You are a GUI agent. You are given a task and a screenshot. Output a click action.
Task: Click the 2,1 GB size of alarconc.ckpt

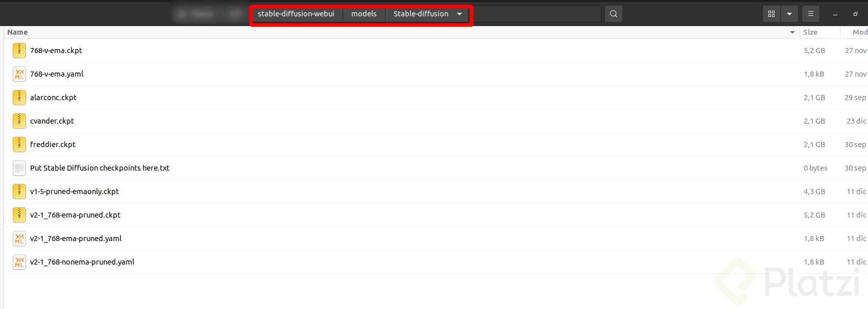[x=814, y=98]
